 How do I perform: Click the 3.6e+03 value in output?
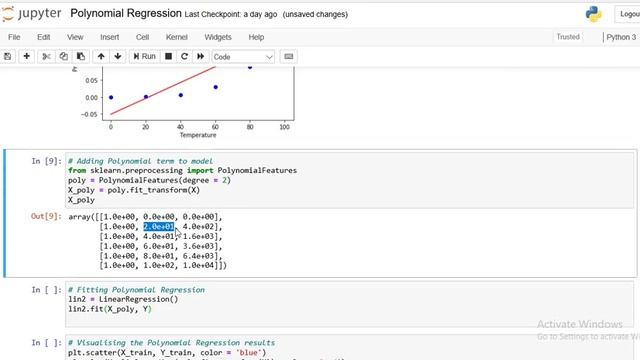[198, 246]
